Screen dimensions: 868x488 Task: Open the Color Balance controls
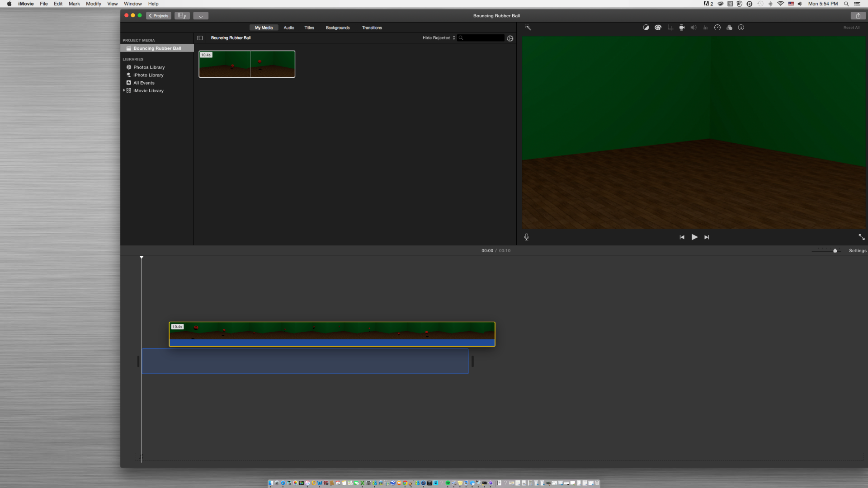click(x=646, y=28)
